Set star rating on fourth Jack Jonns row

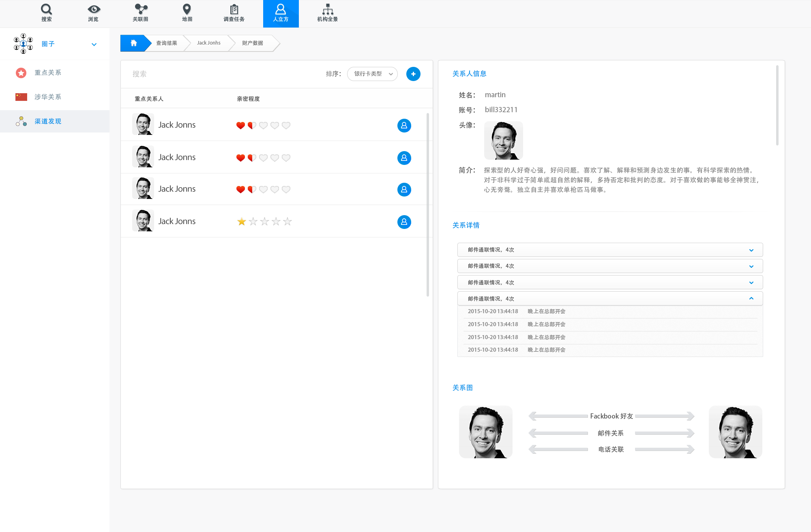coord(264,221)
